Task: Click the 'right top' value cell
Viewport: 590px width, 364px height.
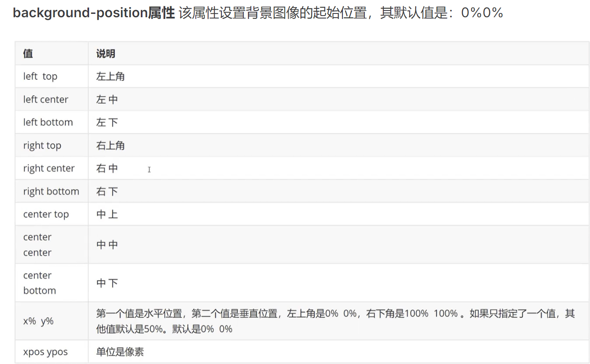Action: (x=42, y=145)
